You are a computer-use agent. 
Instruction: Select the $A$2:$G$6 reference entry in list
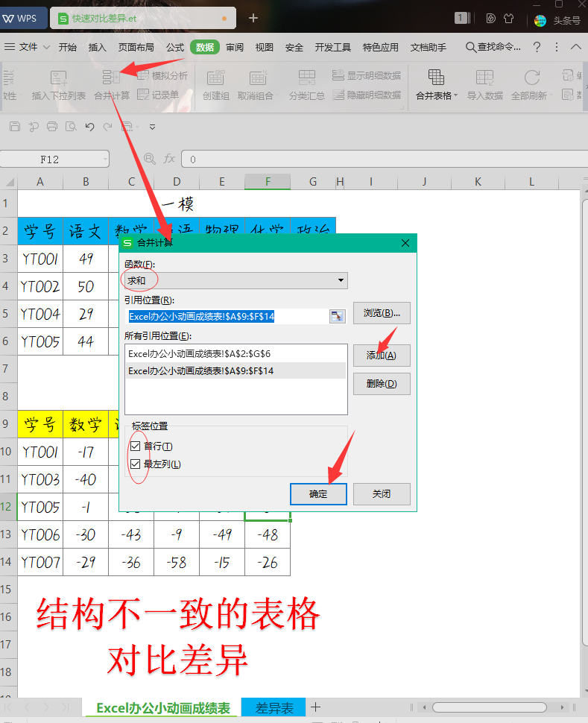tap(235, 353)
